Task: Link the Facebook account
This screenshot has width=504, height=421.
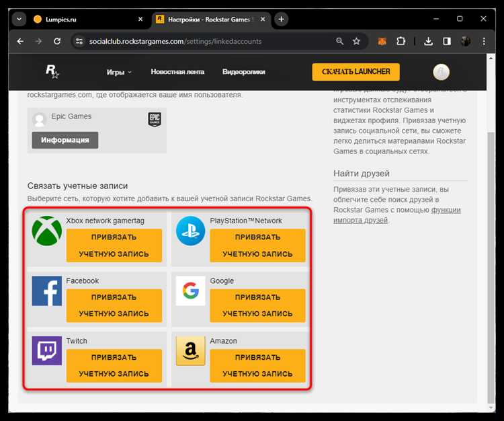Action: pyautogui.click(x=114, y=305)
